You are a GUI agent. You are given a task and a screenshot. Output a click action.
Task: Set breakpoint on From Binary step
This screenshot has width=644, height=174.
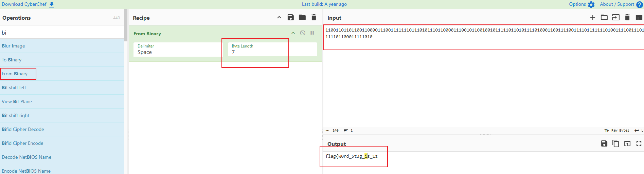tap(312, 33)
